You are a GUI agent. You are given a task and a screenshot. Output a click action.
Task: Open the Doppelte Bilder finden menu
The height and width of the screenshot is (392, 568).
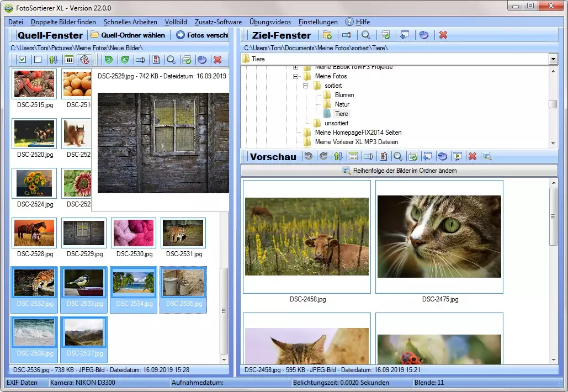63,22
